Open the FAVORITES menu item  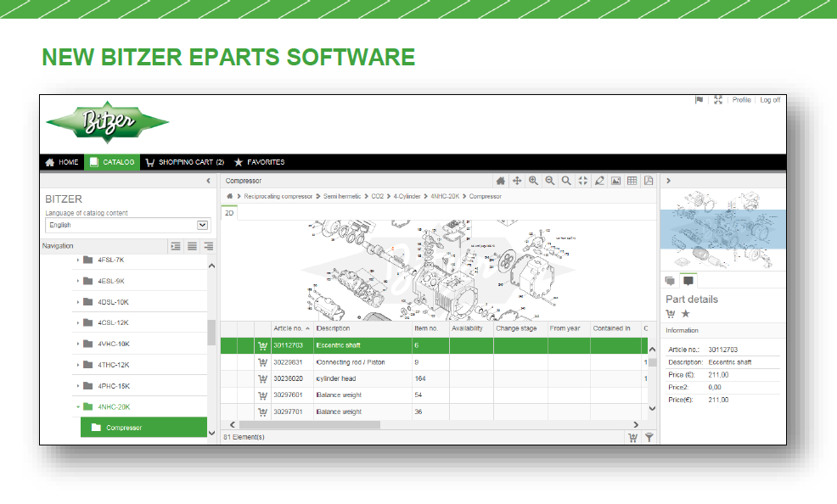coord(260,162)
